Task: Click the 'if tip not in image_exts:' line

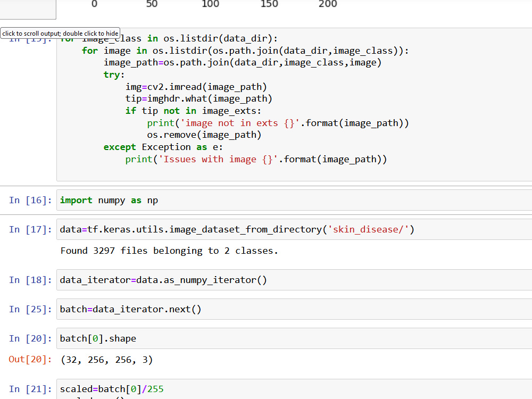Action: pyautogui.click(x=194, y=111)
